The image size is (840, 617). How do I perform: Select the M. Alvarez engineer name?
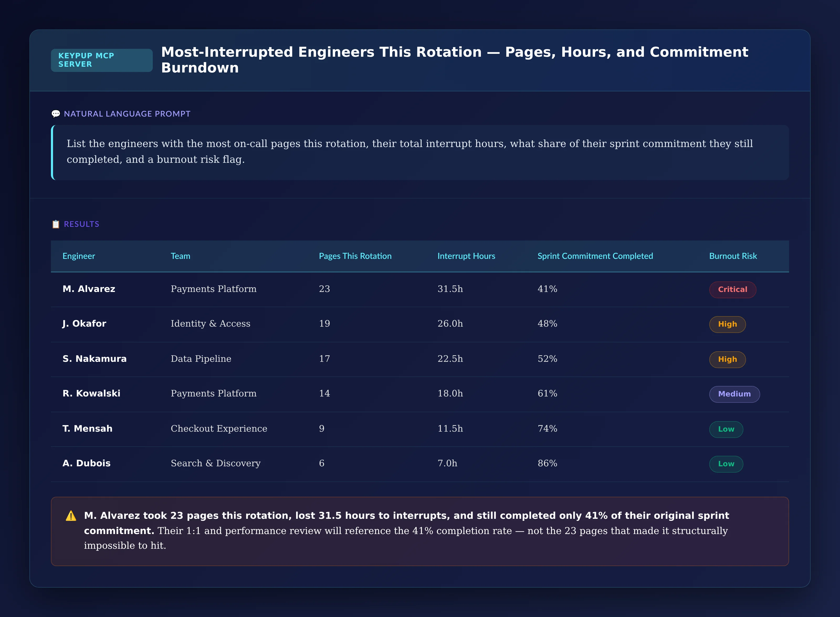89,289
